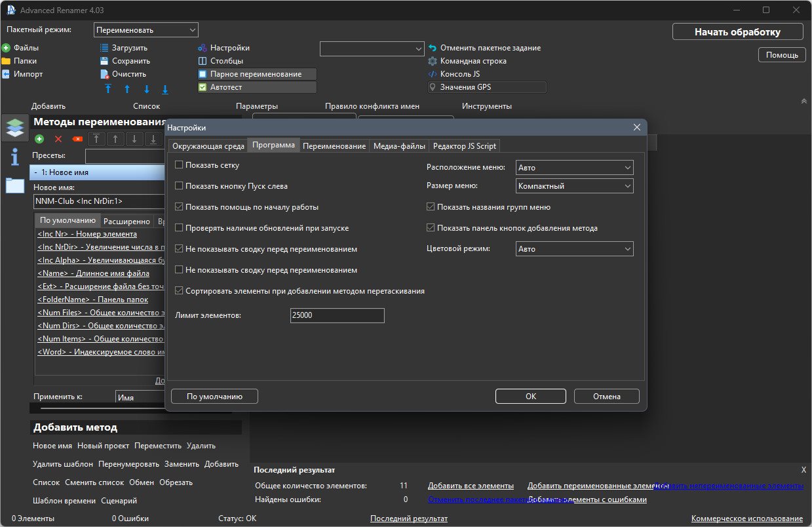This screenshot has height=527, width=812.
Task: Confirm settings with the OK button
Action: click(x=531, y=396)
